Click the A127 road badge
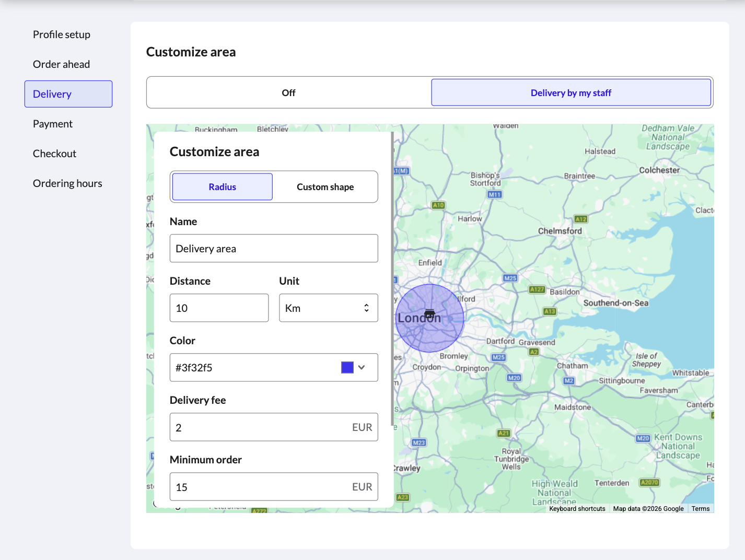 point(537,289)
